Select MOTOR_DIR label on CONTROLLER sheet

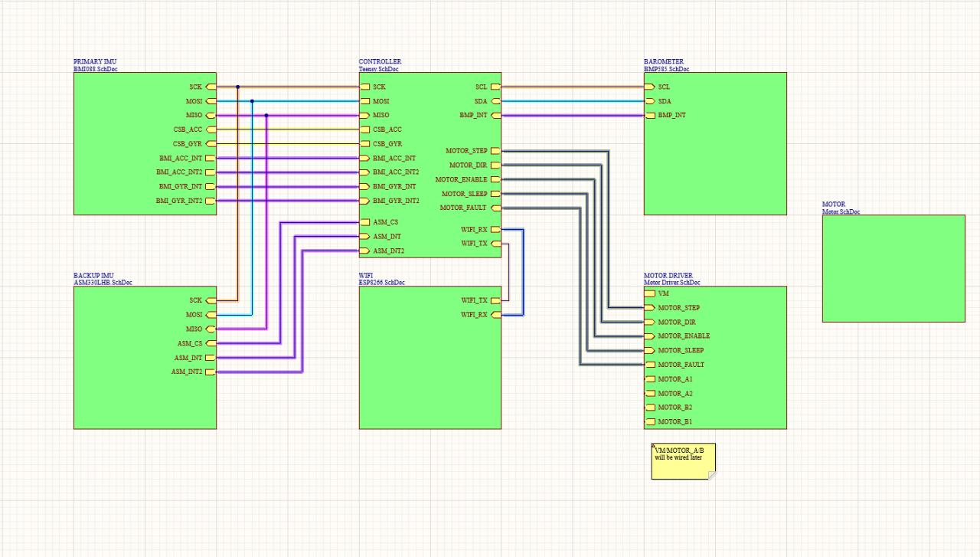(469, 165)
